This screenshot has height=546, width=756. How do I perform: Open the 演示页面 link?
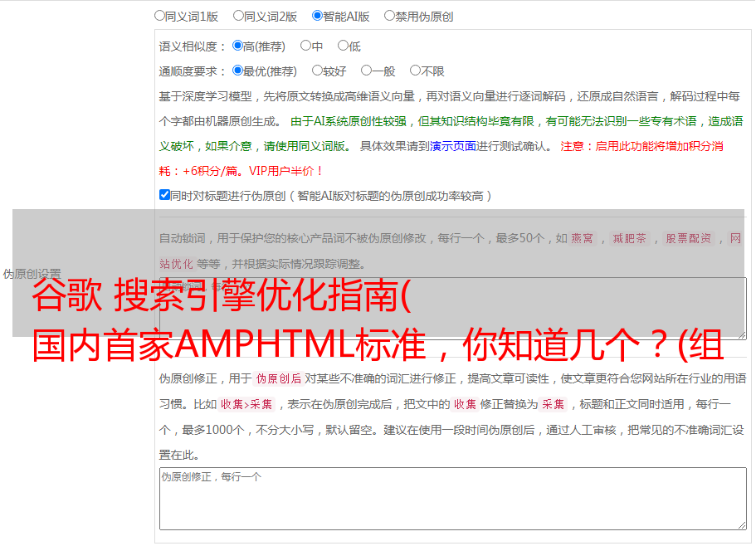[452, 146]
